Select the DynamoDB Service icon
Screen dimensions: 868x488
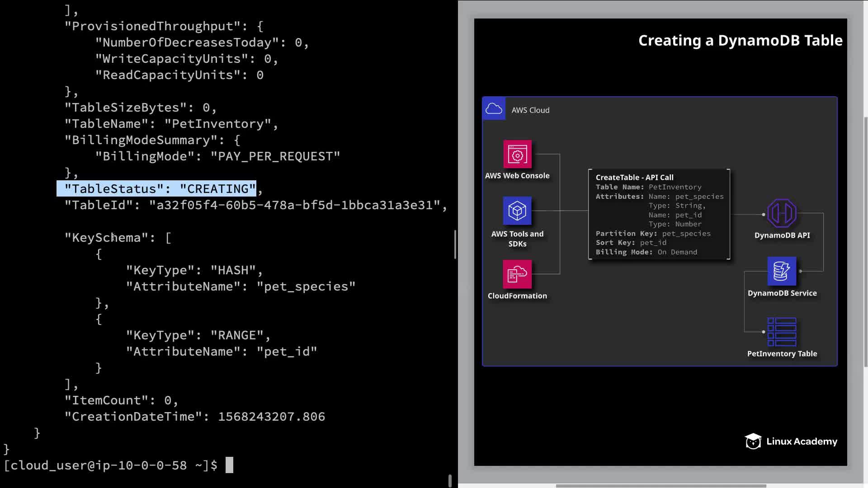pyautogui.click(x=782, y=271)
